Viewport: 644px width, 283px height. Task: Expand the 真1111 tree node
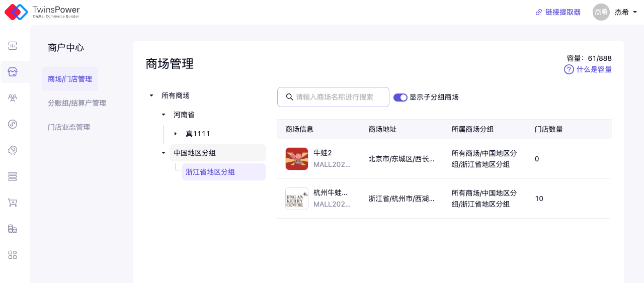click(176, 134)
